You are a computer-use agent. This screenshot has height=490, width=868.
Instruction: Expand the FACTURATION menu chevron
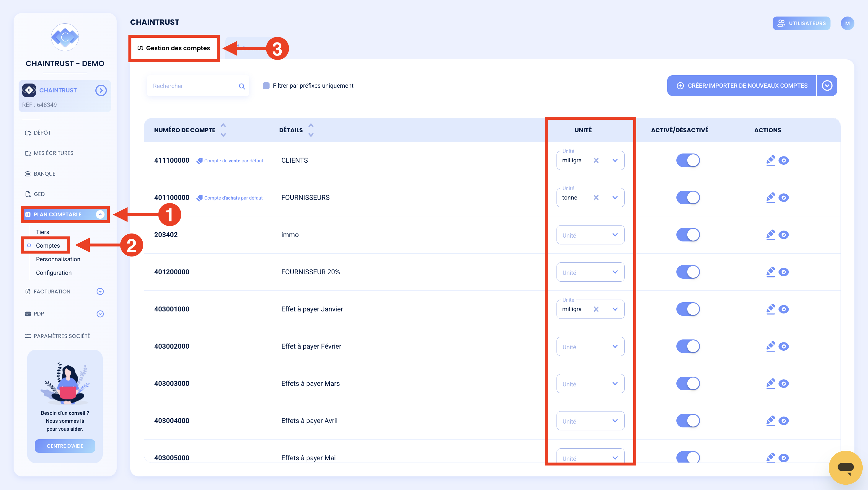click(100, 292)
